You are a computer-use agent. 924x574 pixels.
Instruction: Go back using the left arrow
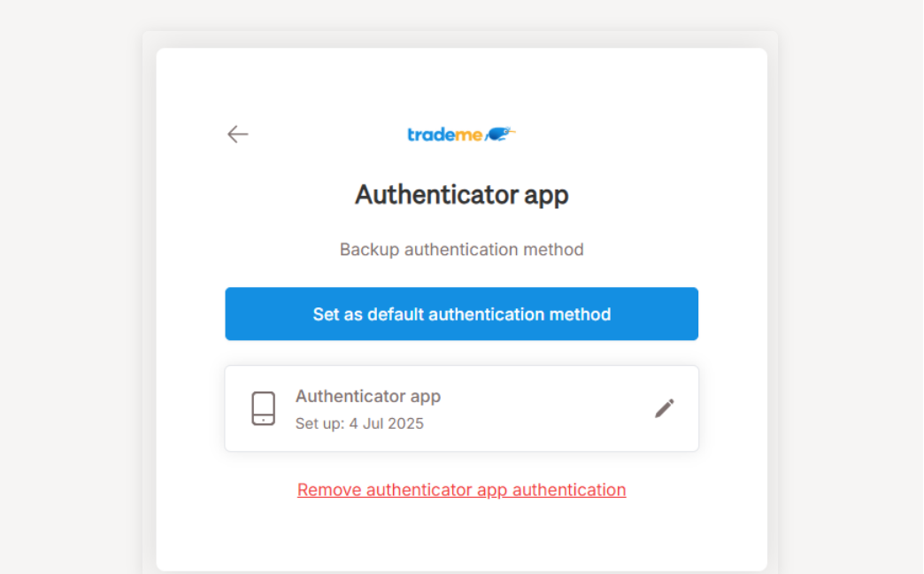coord(237,134)
